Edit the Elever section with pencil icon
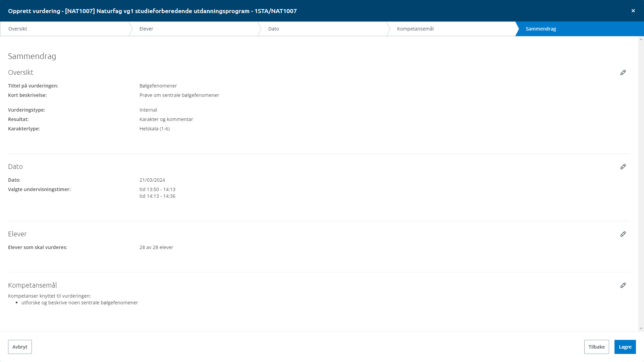Screen dimensions: 644x362 [x=623, y=234]
